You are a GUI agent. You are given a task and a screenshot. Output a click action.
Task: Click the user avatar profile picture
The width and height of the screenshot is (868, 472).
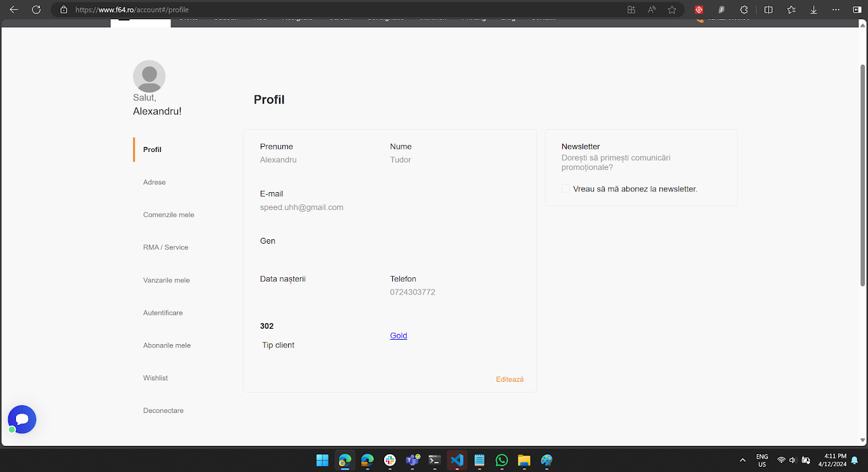[149, 76]
